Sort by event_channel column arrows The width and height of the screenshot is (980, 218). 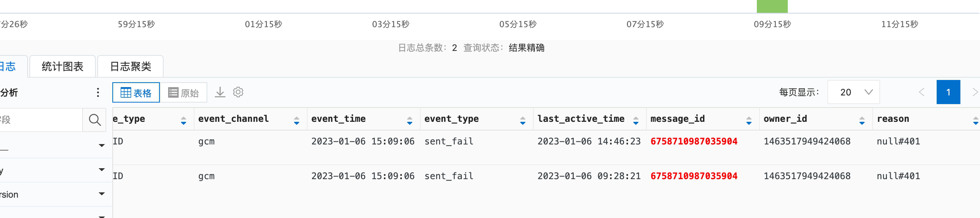coord(296,121)
